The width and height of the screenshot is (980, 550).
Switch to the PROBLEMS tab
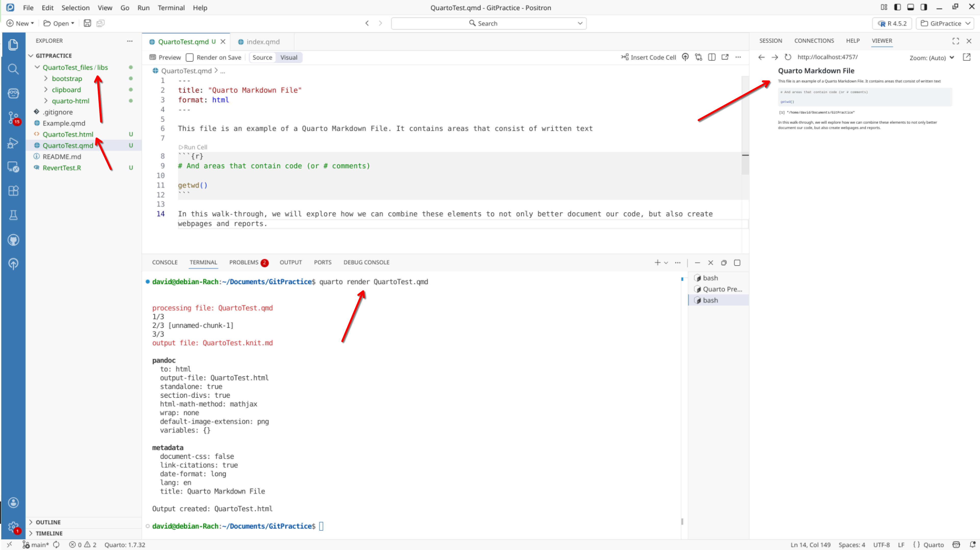tap(244, 262)
